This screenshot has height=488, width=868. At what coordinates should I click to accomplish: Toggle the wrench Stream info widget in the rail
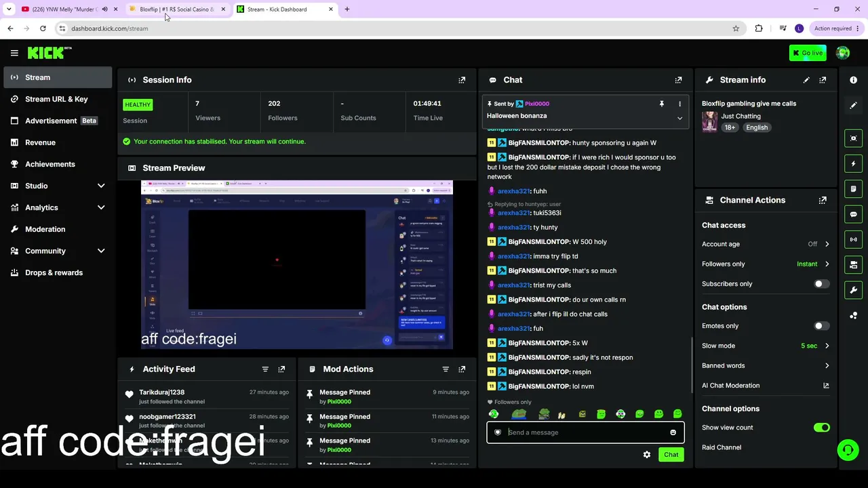click(853, 290)
